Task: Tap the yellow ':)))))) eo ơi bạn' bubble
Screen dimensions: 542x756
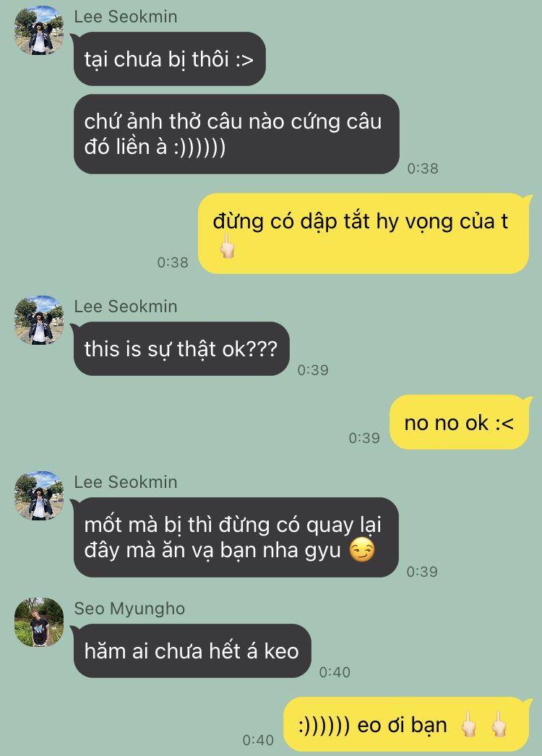Action: 406,725
